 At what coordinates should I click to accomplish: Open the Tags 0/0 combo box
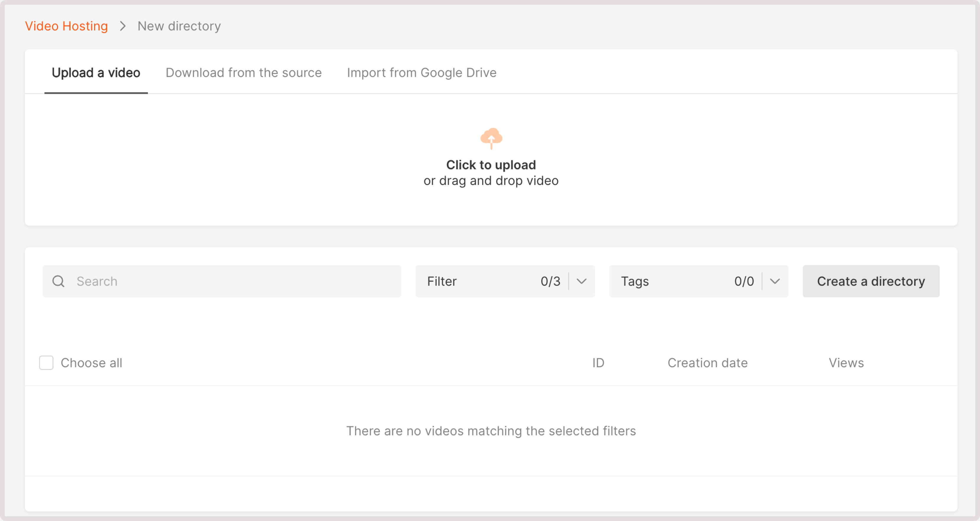coord(686,281)
